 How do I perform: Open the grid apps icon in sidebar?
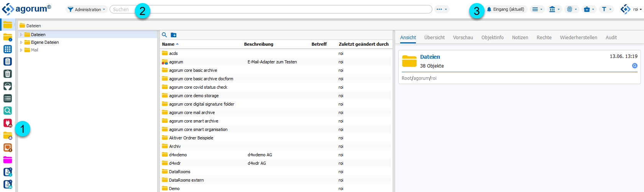(8, 49)
